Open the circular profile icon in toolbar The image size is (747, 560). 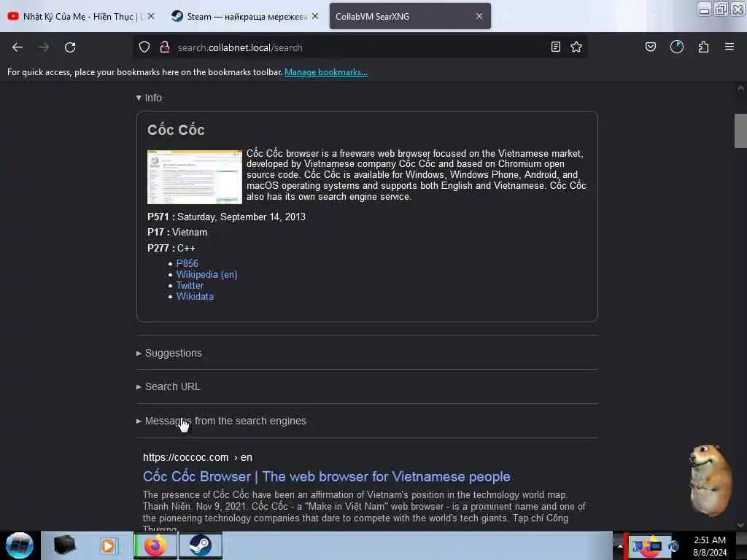677,47
